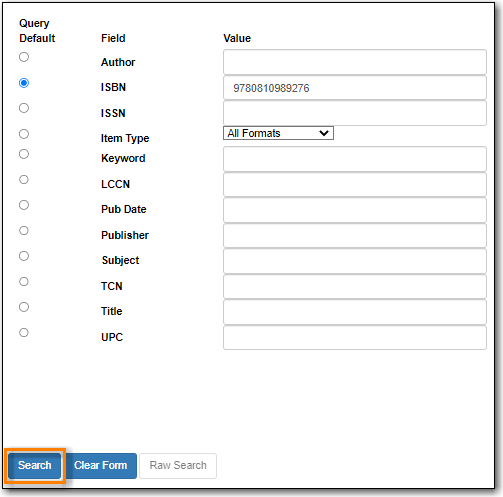Click the Clear Form button
This screenshot has height=497, width=503.
point(101,465)
